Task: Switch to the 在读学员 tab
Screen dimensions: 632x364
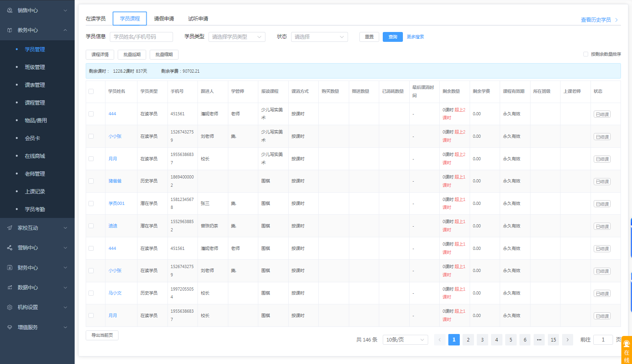Action: 96,19
